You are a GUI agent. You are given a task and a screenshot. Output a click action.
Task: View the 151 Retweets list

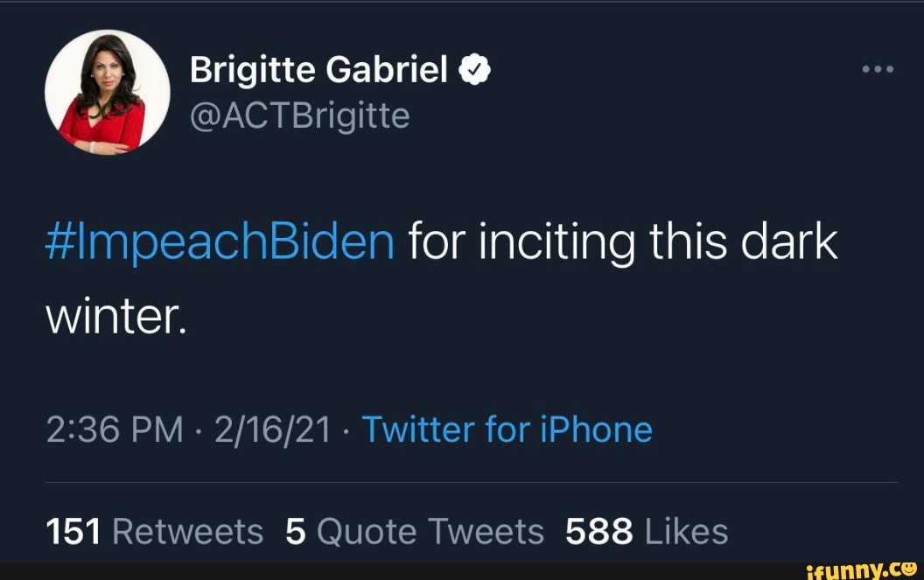click(x=155, y=530)
